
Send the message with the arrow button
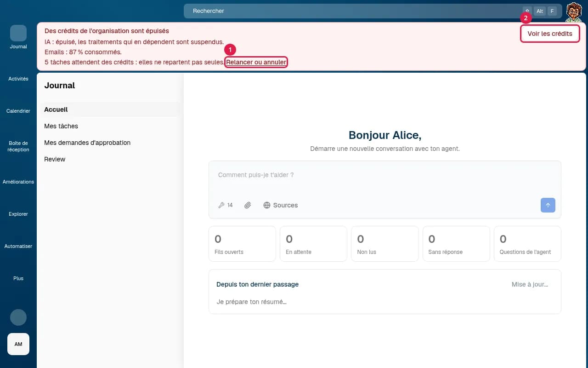point(548,205)
